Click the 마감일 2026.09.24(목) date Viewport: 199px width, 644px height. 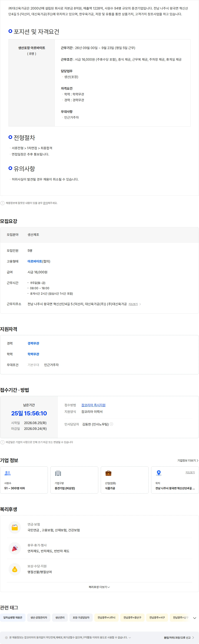coord(35,428)
